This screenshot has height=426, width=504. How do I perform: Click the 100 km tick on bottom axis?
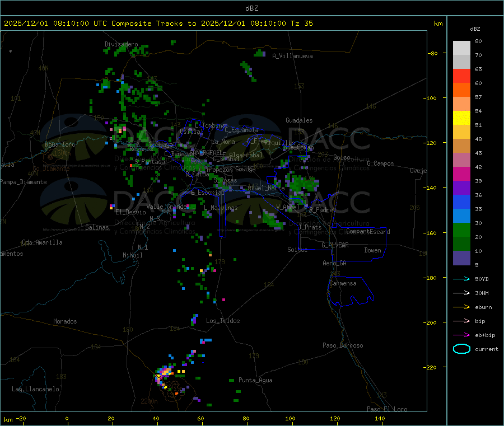(290, 418)
